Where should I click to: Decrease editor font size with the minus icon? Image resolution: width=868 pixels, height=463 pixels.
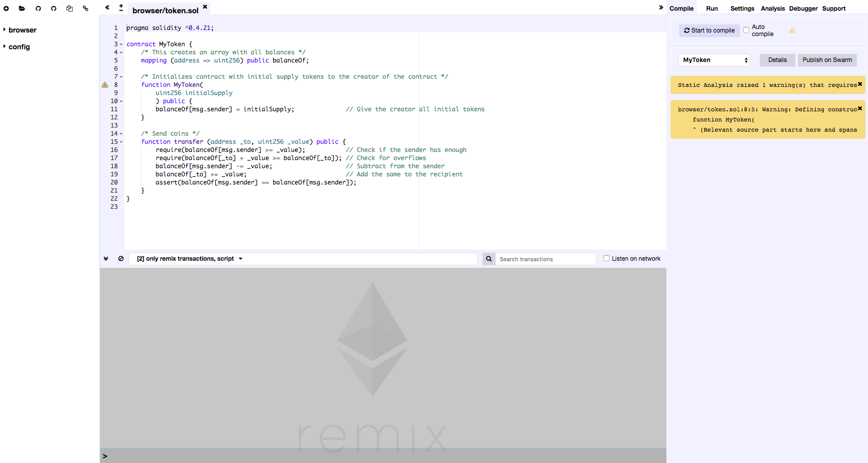click(121, 10)
